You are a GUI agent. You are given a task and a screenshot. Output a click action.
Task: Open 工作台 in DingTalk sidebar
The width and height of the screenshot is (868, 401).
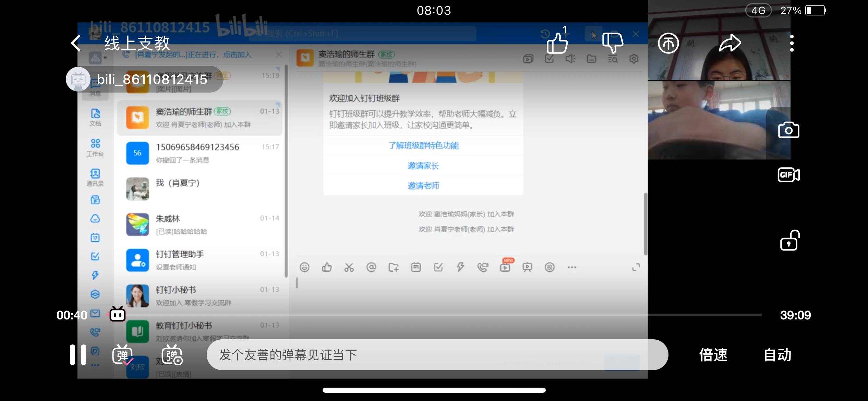coord(95,147)
